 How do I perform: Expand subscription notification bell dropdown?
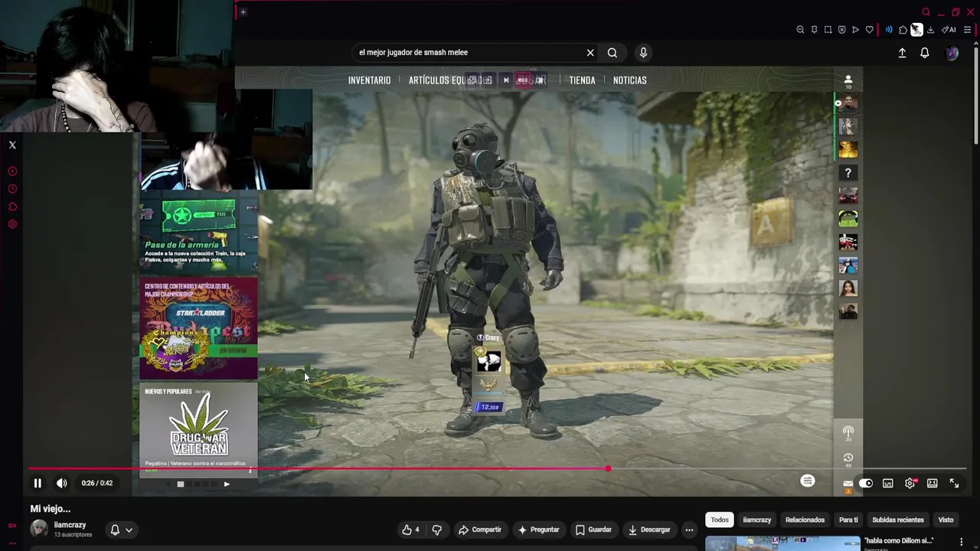click(122, 530)
